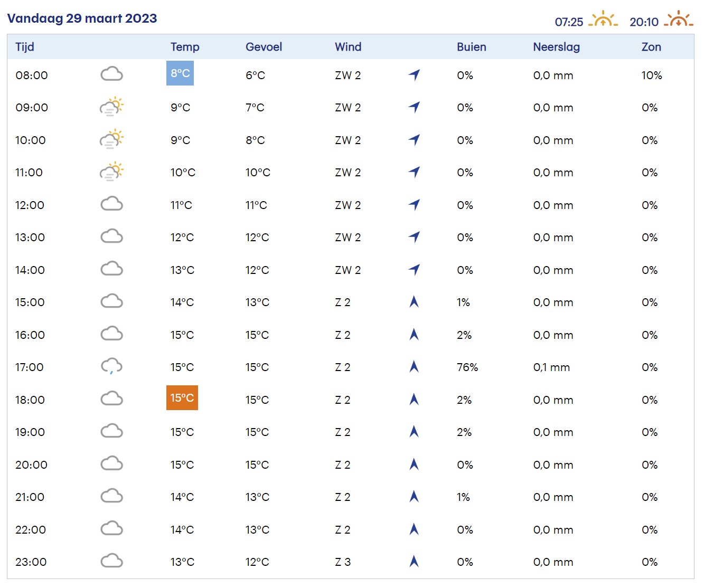Click the Neerslag column header

556,47
